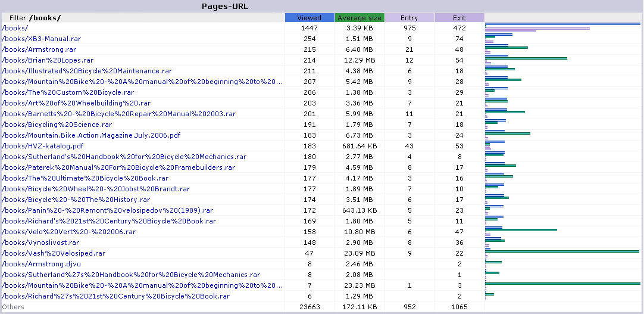Open the Bicycling Science.rar link
The width and height of the screenshot is (644, 314).
coord(57,125)
